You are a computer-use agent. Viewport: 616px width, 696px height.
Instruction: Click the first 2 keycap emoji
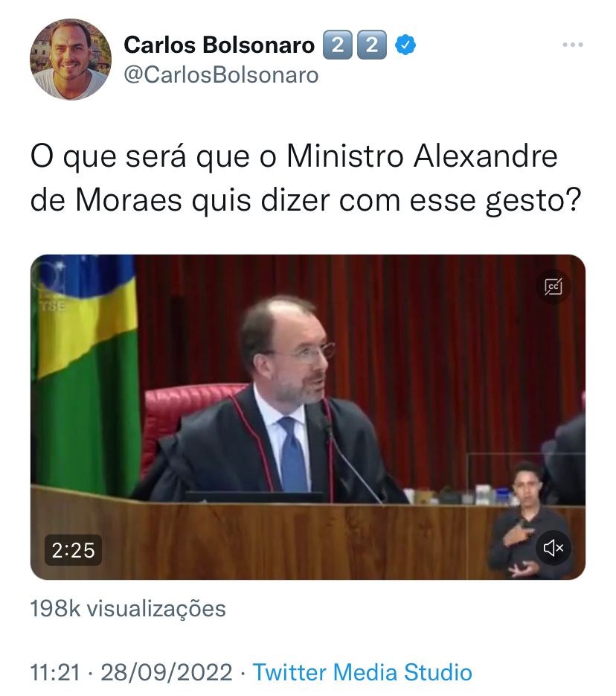click(338, 45)
